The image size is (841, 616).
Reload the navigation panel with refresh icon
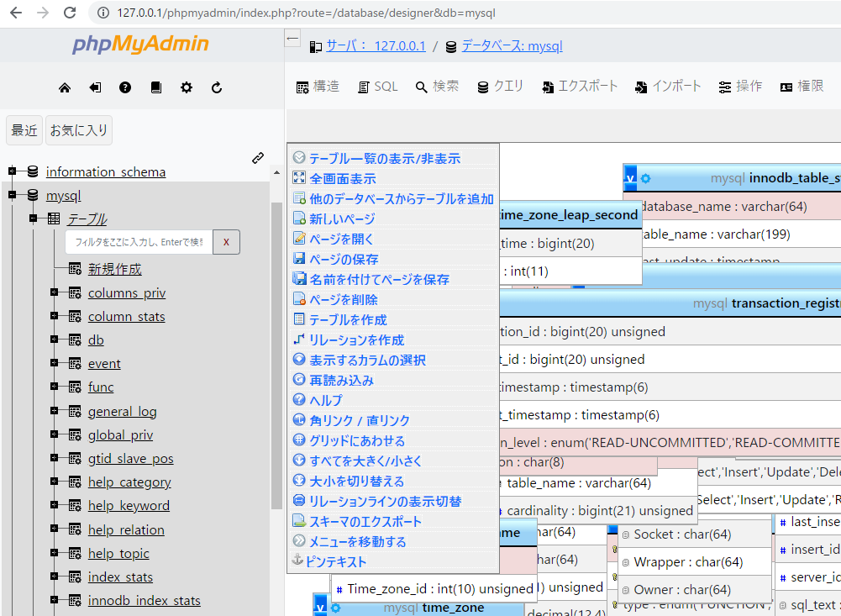pyautogui.click(x=217, y=87)
